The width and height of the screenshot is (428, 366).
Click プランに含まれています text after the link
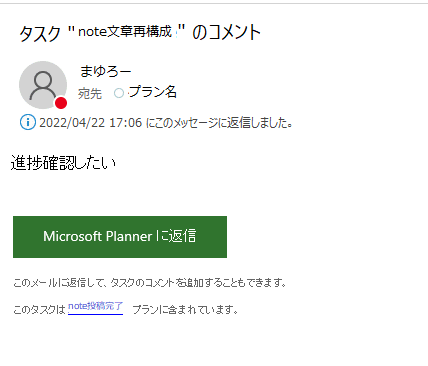coord(185,310)
